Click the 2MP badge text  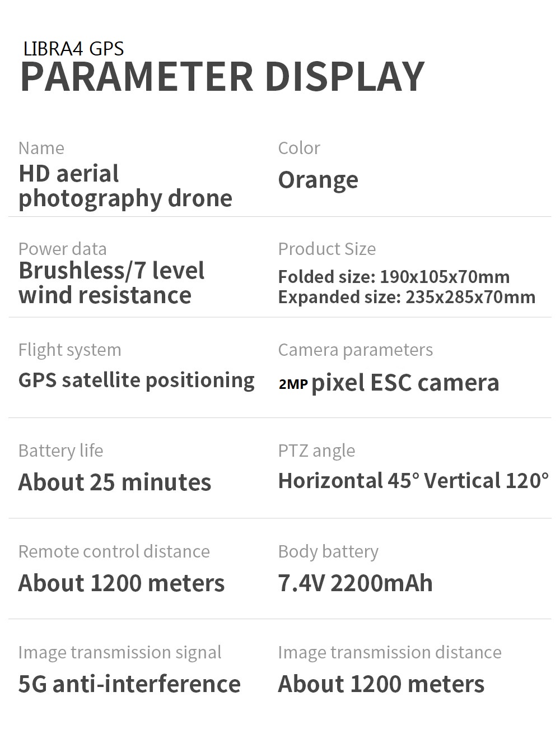[293, 384]
